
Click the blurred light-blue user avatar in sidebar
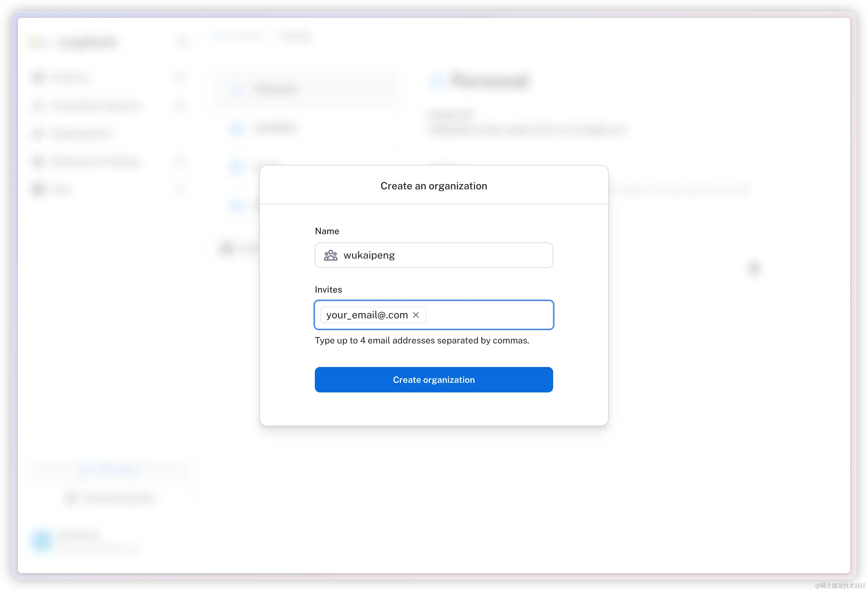(41, 540)
